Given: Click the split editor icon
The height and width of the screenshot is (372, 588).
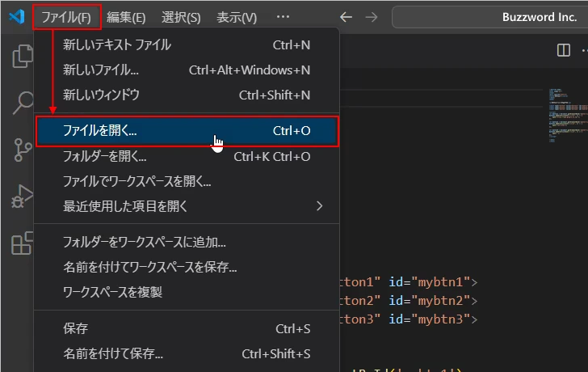Looking at the screenshot, I should (564, 50).
